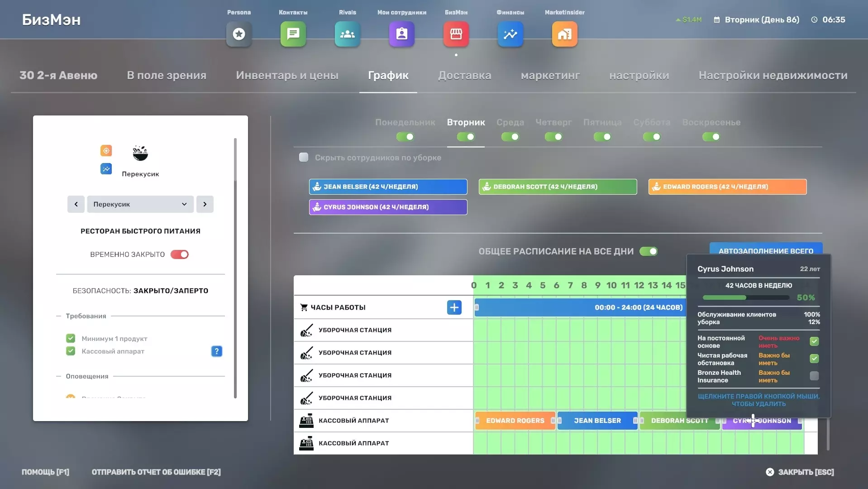The width and height of the screenshot is (868, 489).
Task: Click the first Уборочная станция broom icon
Action: coord(306,330)
